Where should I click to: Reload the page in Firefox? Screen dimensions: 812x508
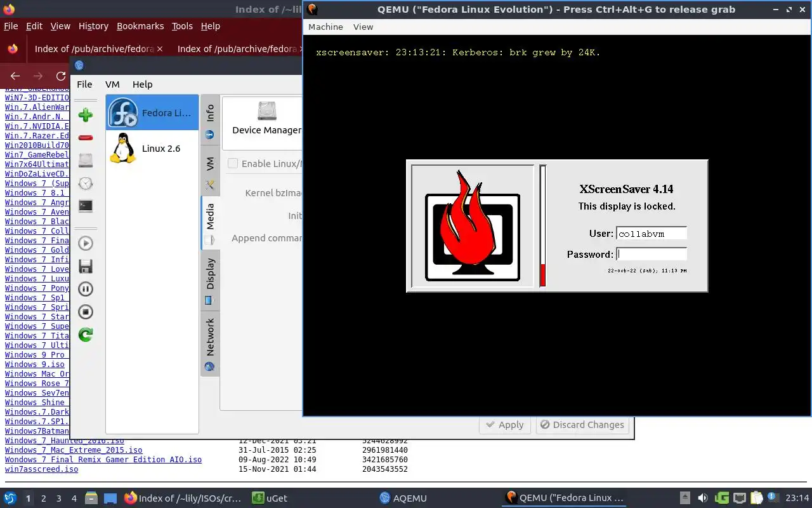[x=61, y=76]
